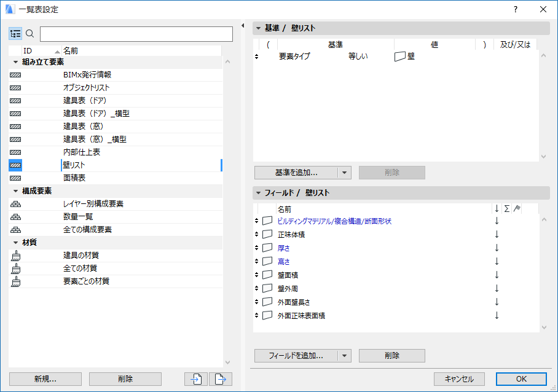
Task: Toggle the tree view icon beside search
Action: 15,34
